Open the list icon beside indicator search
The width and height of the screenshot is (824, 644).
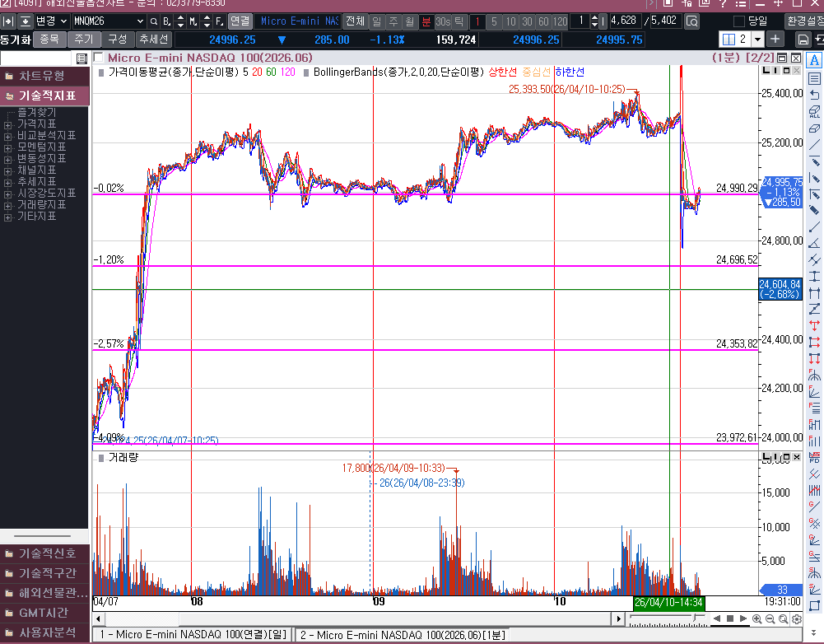coord(81,58)
